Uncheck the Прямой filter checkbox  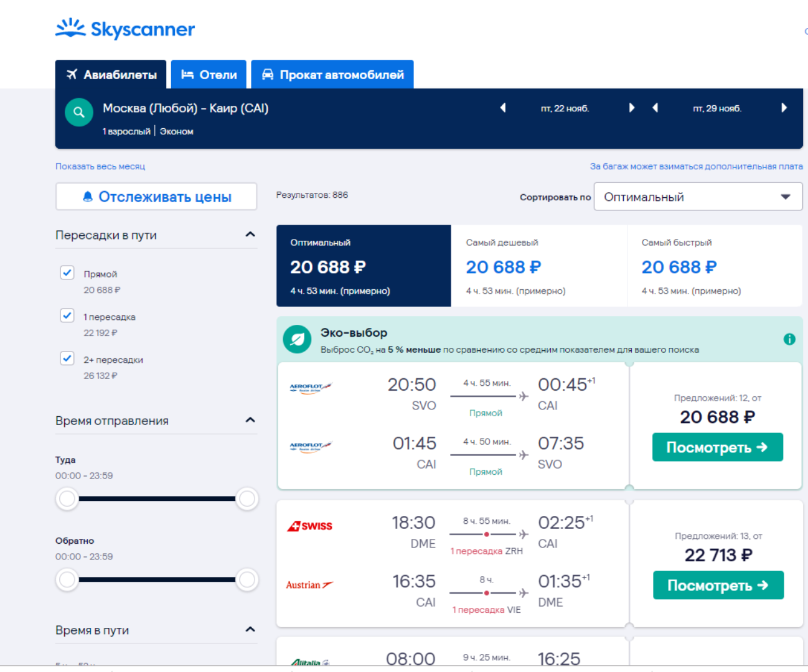(x=67, y=273)
